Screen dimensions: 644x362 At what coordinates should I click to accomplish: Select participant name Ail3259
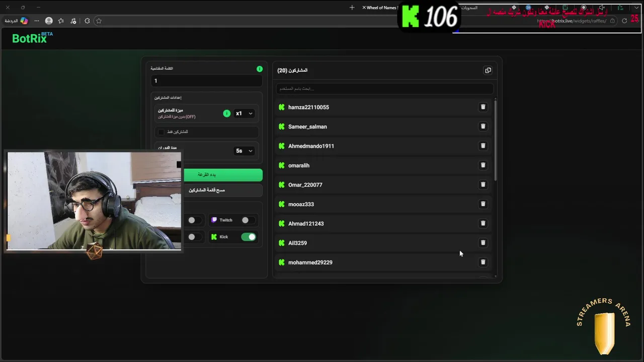coord(297,243)
